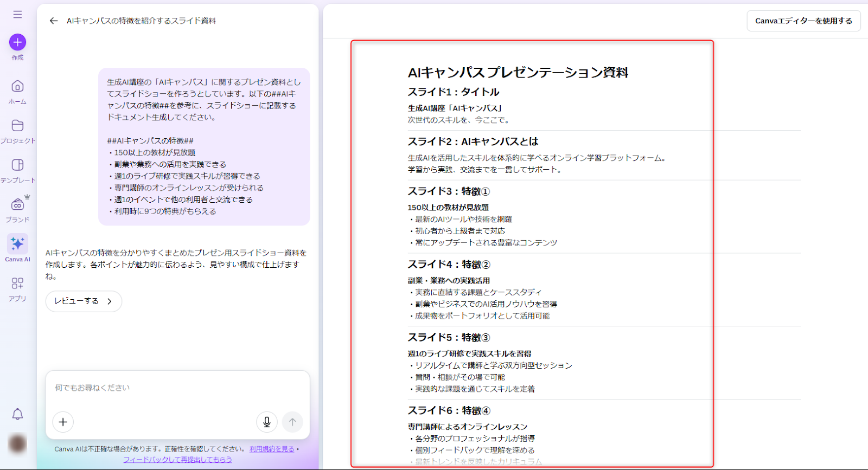The width and height of the screenshot is (868, 470).
Task: Open the 利用規約を見る link
Action: click(272, 449)
